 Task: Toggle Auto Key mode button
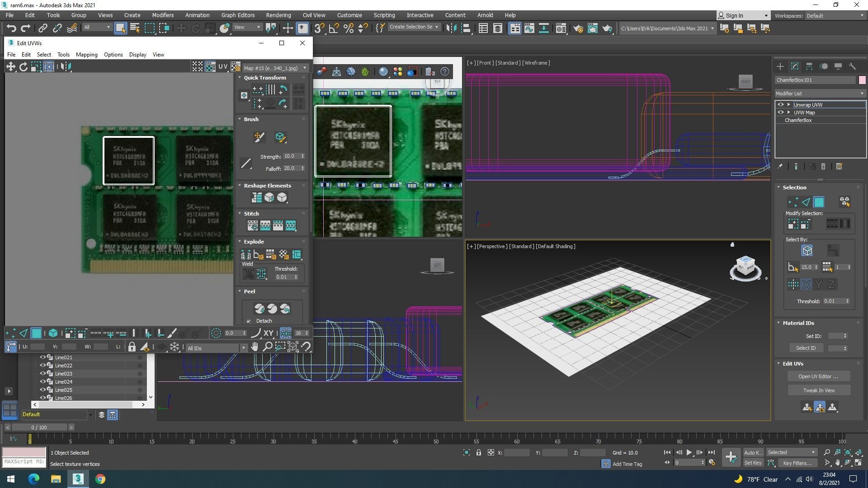[x=753, y=453]
